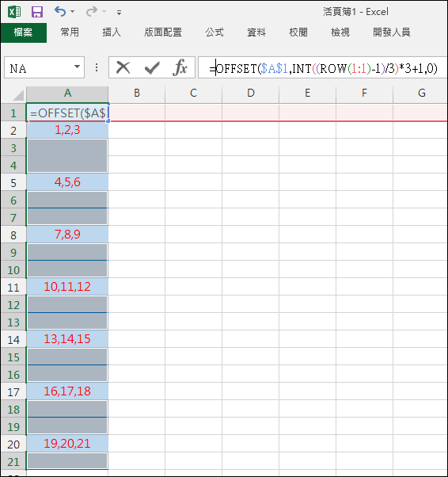Screen dimensions: 448x477
Task: Click the cell with 19,20,21
Action: click(x=67, y=445)
